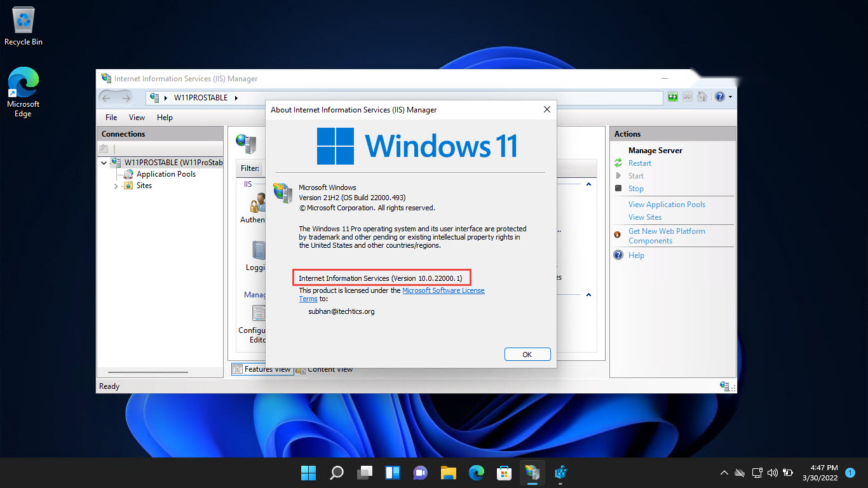
Task: Click the Home toolbar icon
Action: coord(702,97)
